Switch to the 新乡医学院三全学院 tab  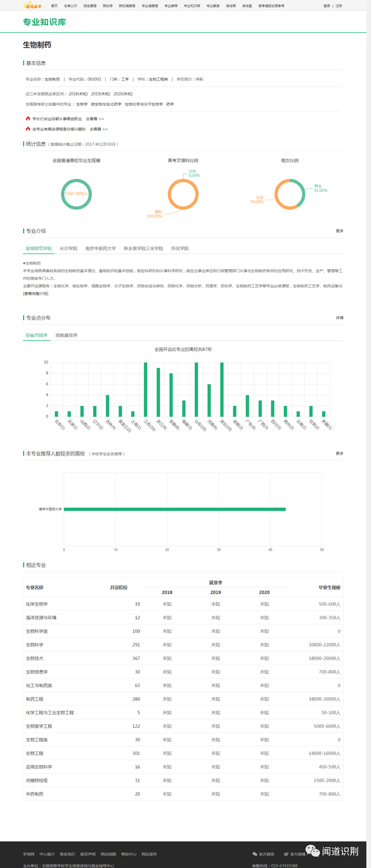click(x=143, y=248)
